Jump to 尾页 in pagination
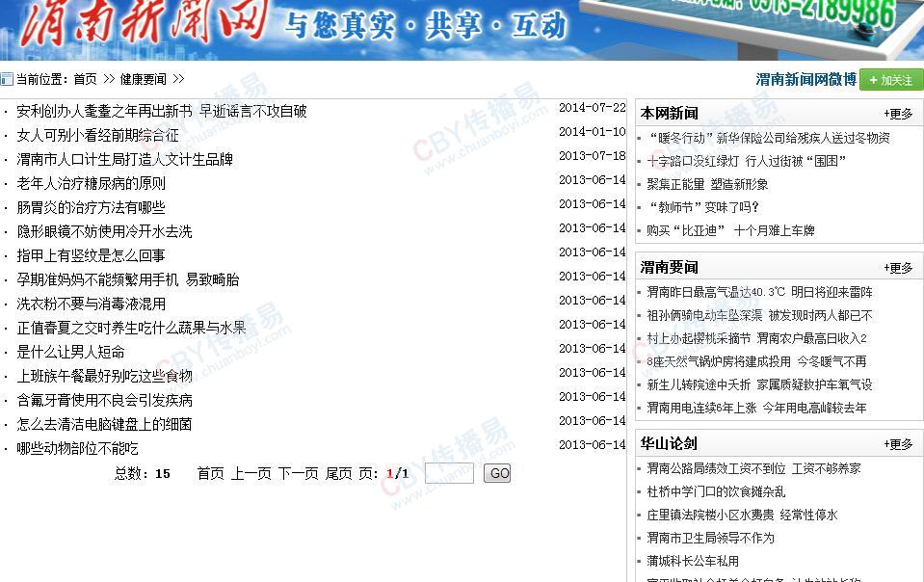The image size is (924, 582). tap(338, 473)
